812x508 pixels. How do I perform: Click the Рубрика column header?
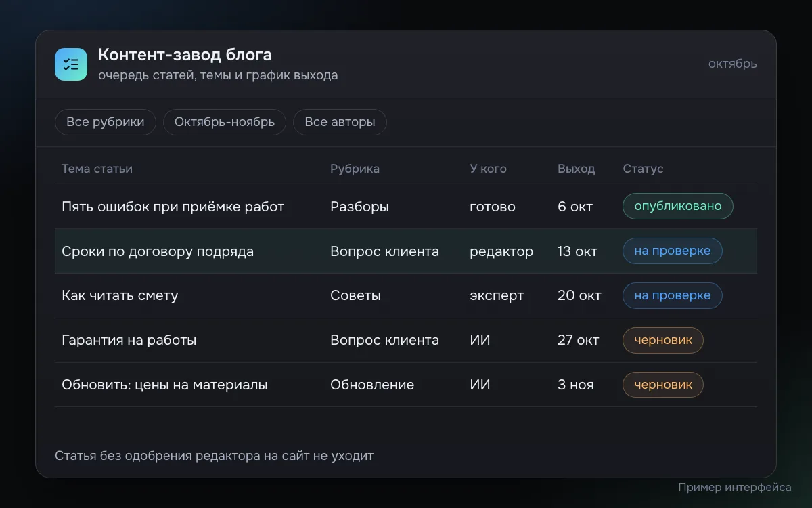(355, 169)
